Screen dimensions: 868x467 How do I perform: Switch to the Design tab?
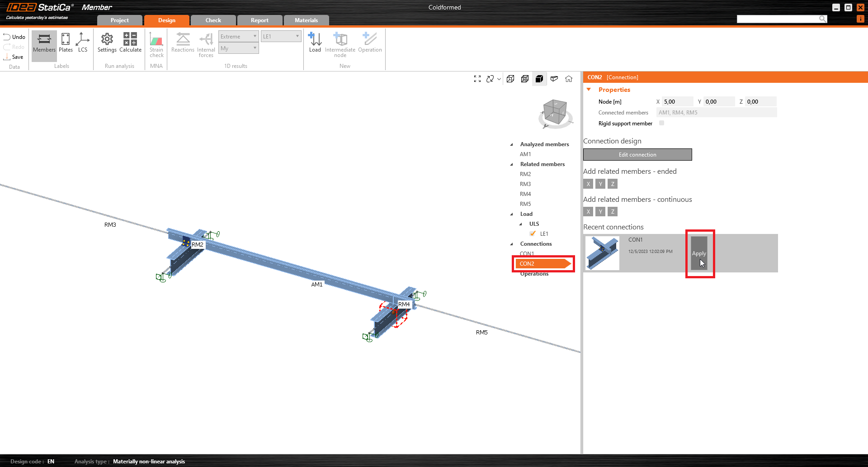167,20
